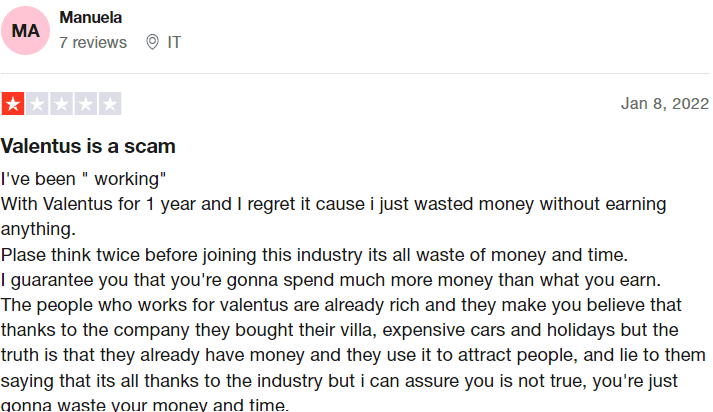Open Manuela's reviewer profile name

click(x=90, y=17)
